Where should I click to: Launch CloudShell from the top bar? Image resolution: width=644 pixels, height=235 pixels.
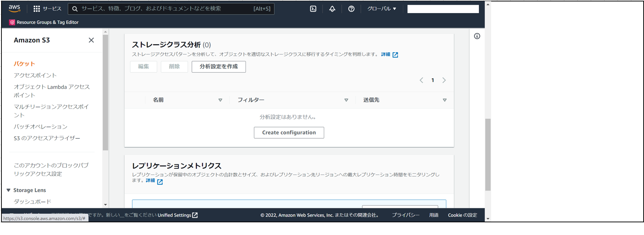[313, 9]
